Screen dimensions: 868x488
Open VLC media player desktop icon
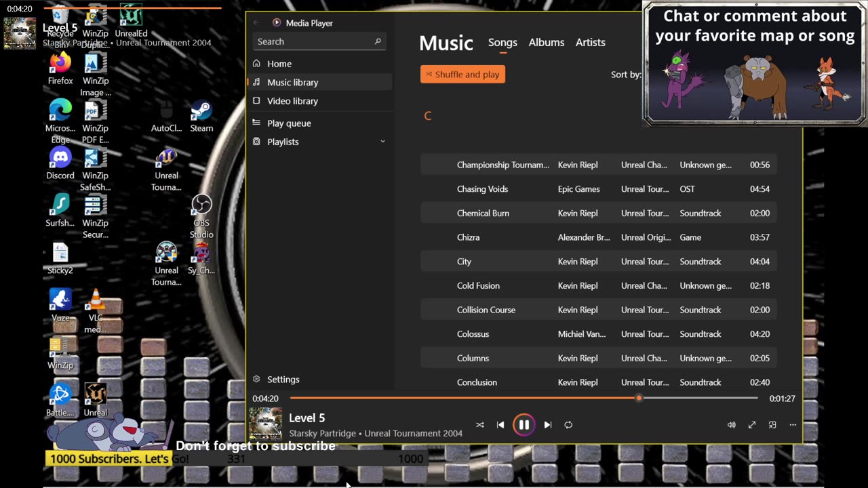[x=96, y=311]
